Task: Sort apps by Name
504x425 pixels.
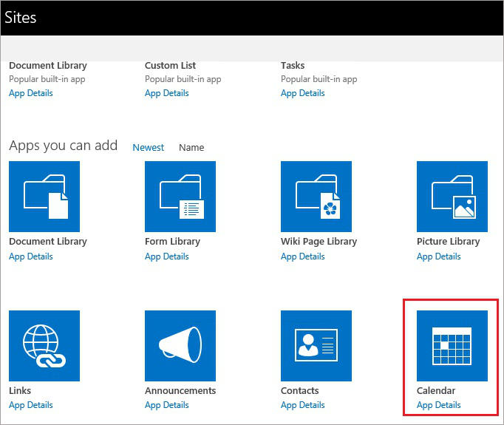Action: [191, 147]
